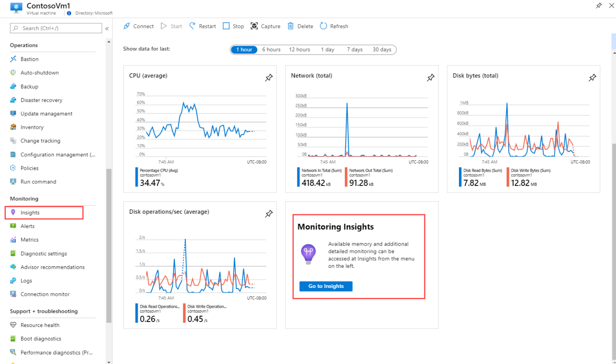This screenshot has width=616, height=364.
Task: Click the Disaster recovery icon
Action: point(13,100)
